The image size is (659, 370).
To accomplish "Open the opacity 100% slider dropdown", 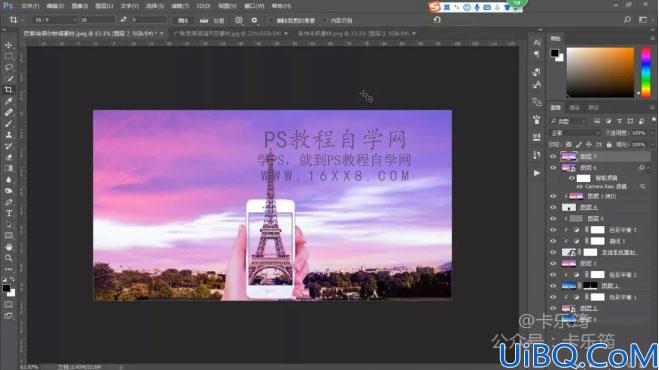I will point(652,133).
